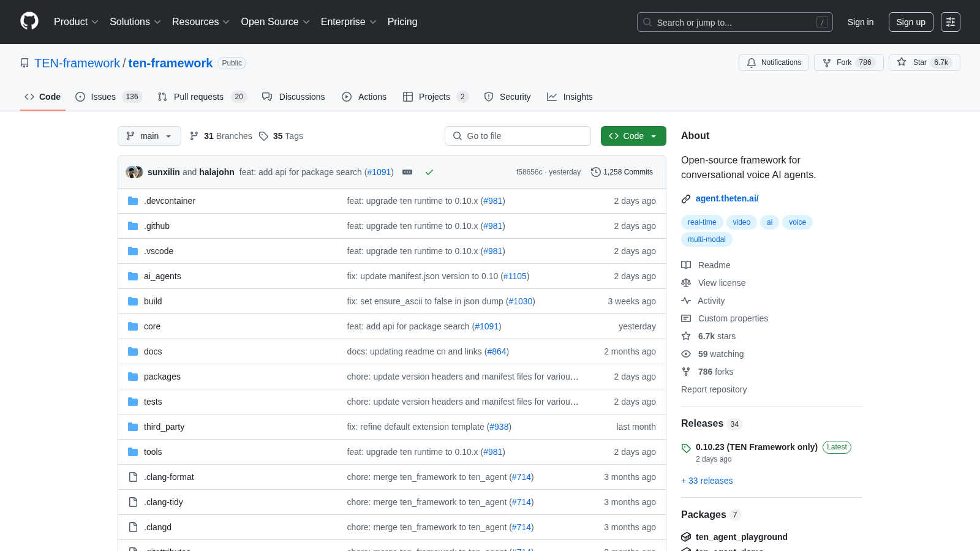Click the Sign up button
The width and height of the screenshot is (980, 551).
911,22
